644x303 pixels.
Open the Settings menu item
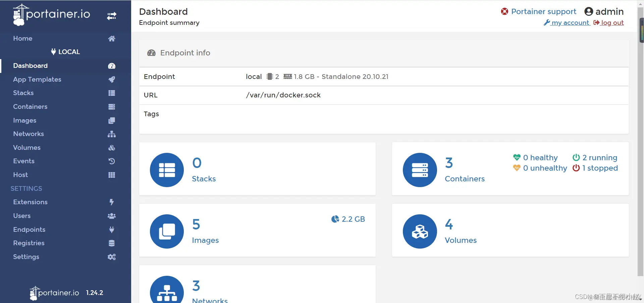click(26, 257)
